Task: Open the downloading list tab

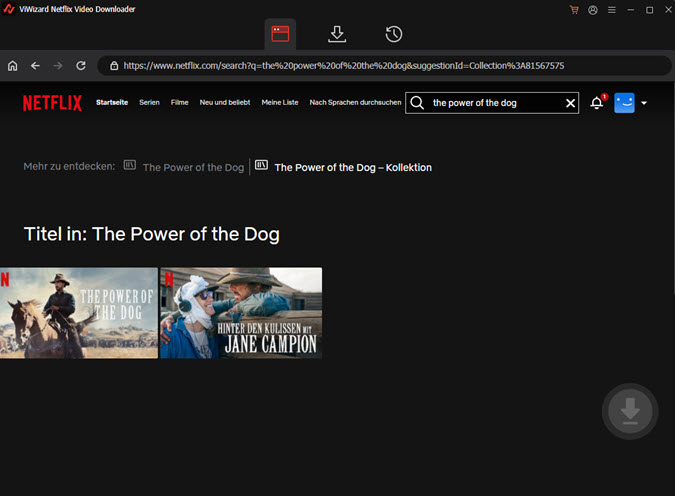Action: [337, 34]
